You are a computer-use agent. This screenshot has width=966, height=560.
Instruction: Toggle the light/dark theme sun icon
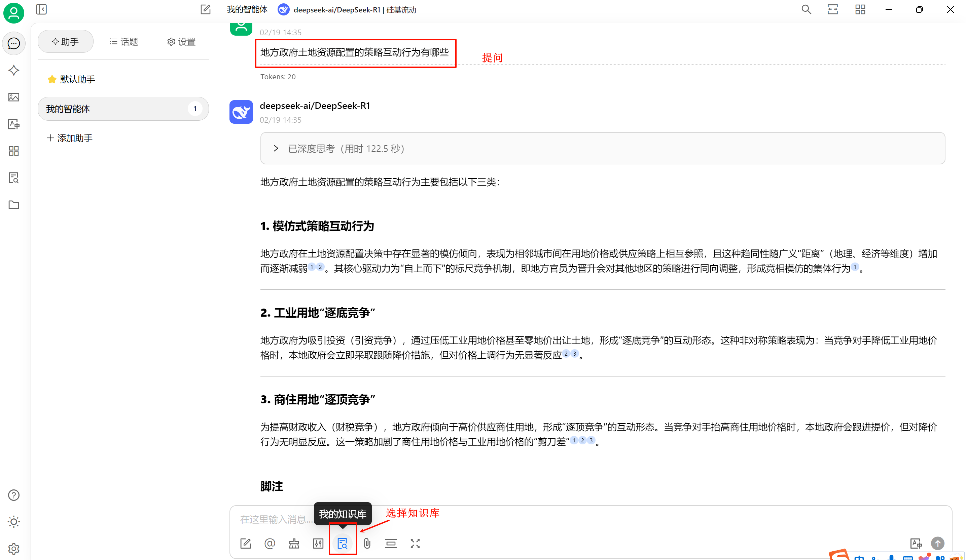click(14, 522)
